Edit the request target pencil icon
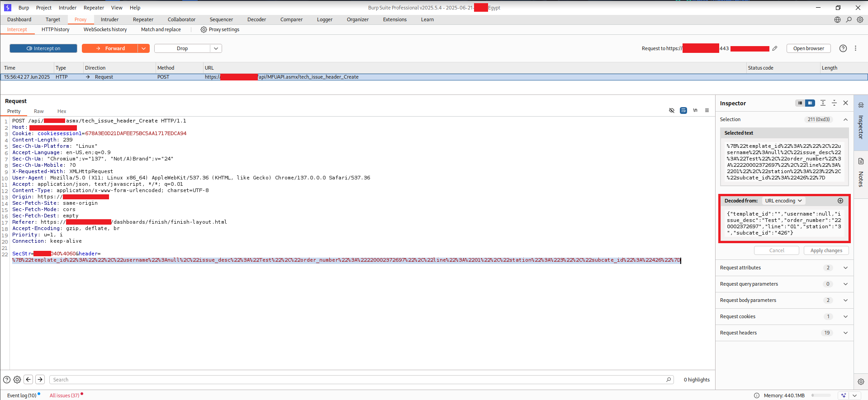 click(775, 48)
